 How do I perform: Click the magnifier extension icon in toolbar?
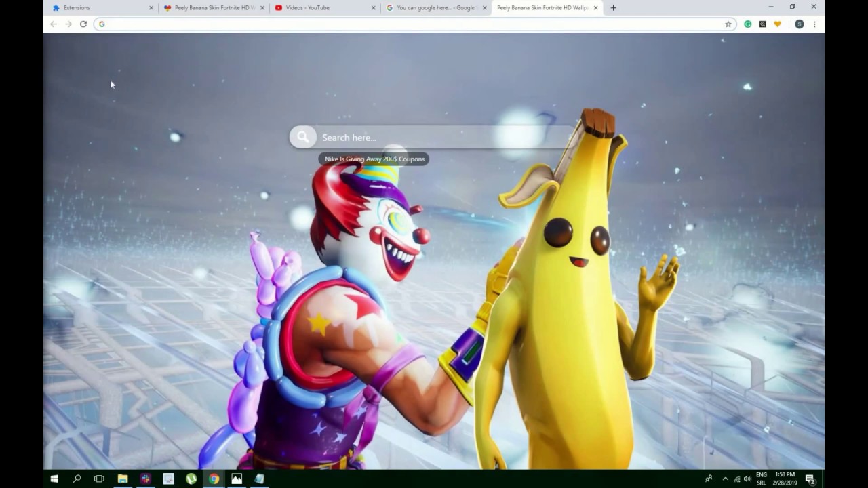click(x=763, y=24)
